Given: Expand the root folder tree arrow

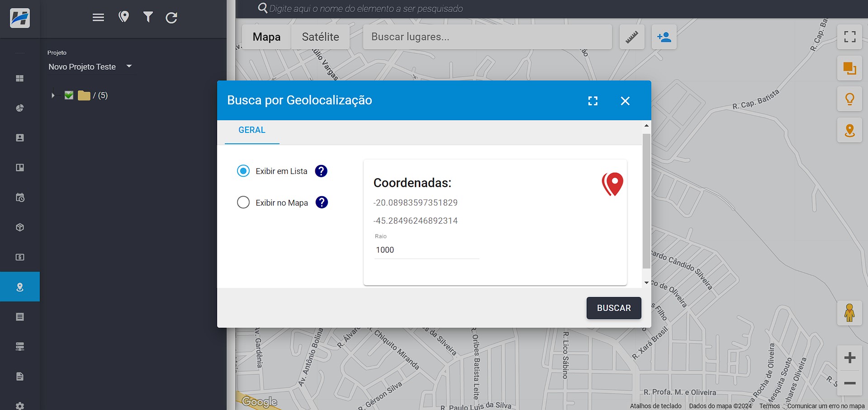Looking at the screenshot, I should pos(53,95).
